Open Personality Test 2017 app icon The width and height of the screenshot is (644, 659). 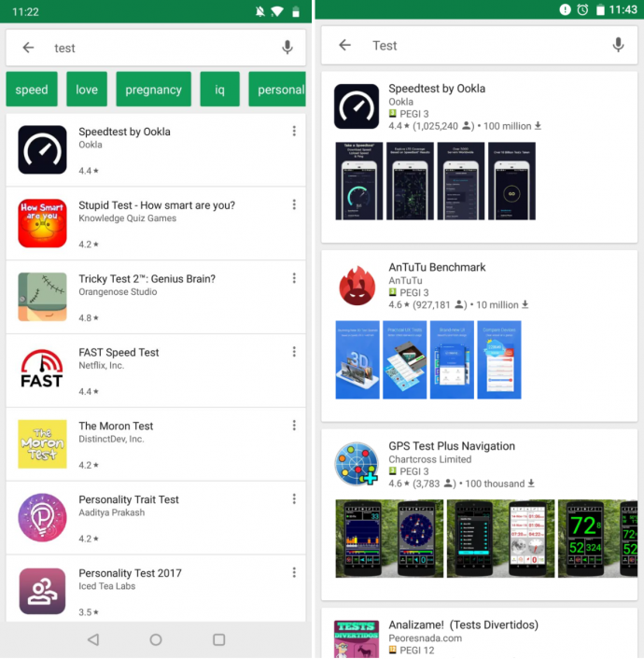coord(42,591)
